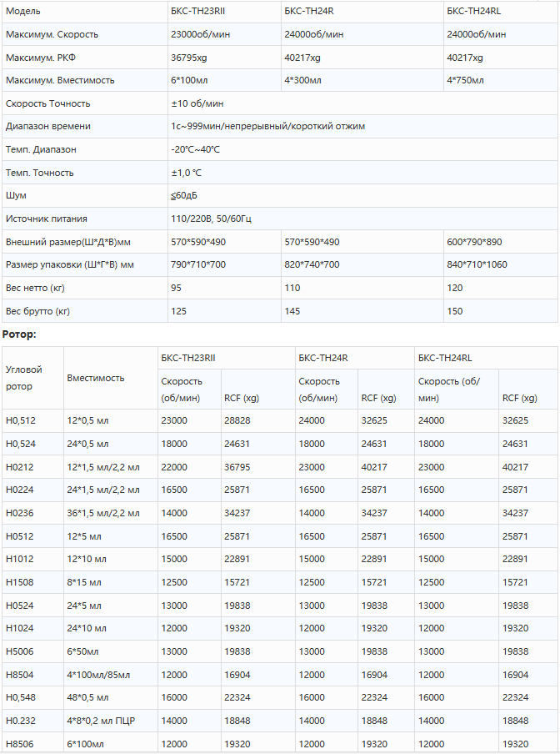560x754 pixels.
Task: Select the 'Угловой ротор' column header
Action: pos(23,378)
